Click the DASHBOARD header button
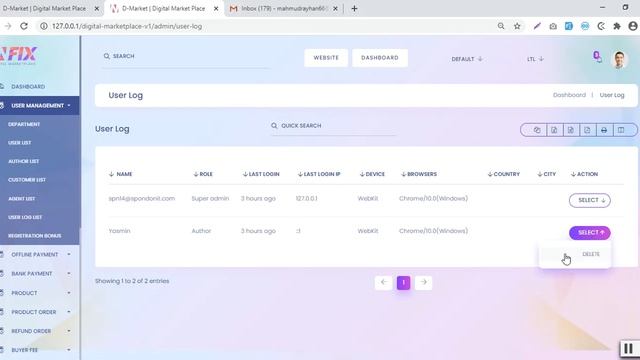This screenshot has width=640, height=360. click(x=380, y=58)
